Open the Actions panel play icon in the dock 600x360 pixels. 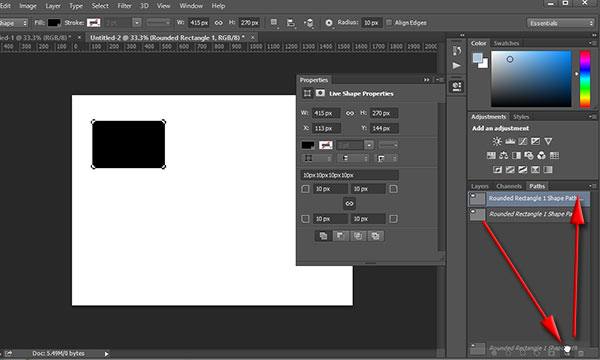click(457, 65)
